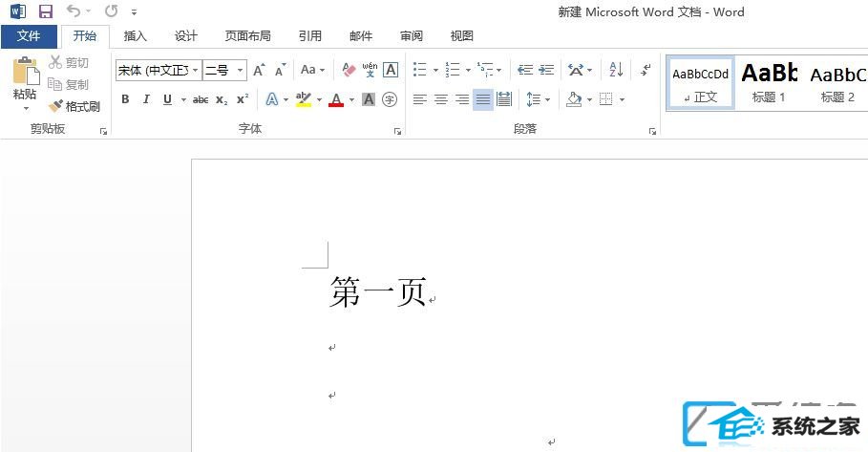Open the 页面布局 (Page Layout) tab

(248, 36)
